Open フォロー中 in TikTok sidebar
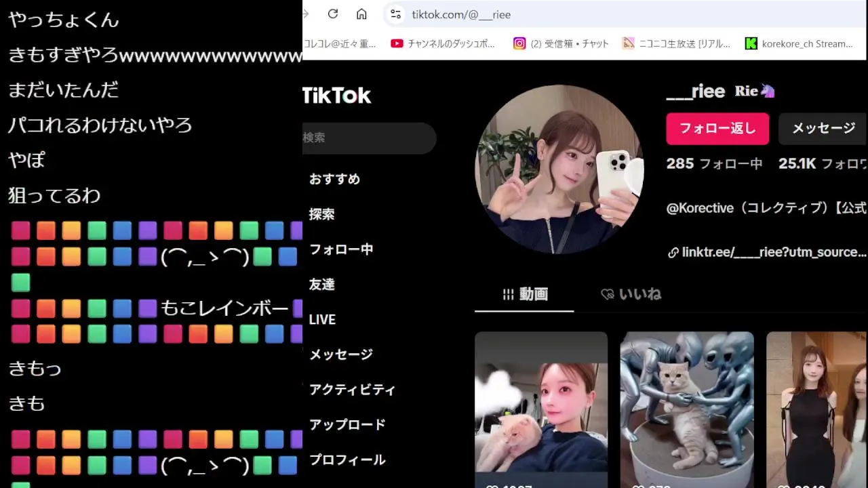Image resolution: width=868 pixels, height=488 pixels. tap(341, 249)
